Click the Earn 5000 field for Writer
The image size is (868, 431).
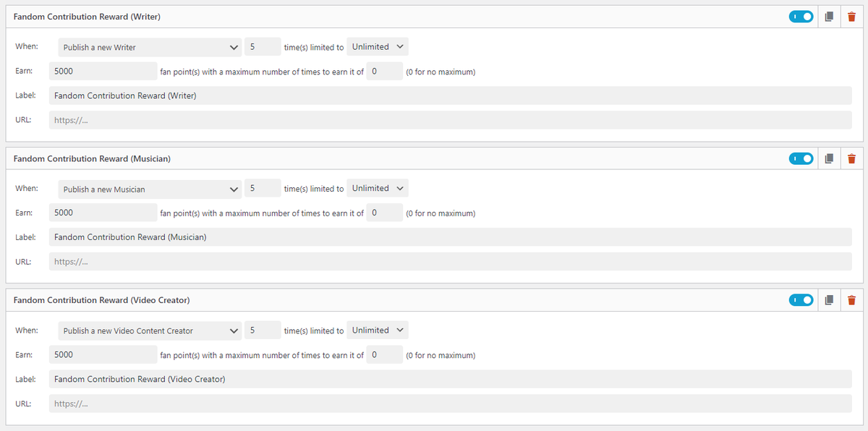tap(103, 71)
